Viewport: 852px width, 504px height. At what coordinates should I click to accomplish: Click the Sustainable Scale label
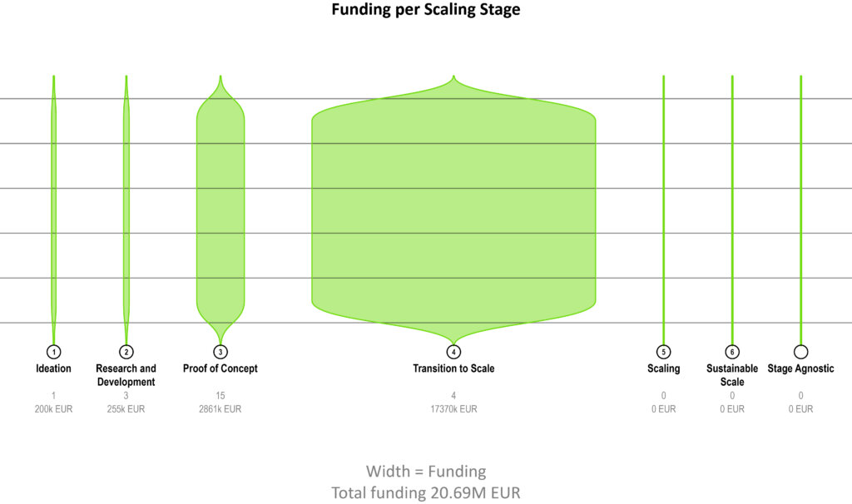click(732, 375)
